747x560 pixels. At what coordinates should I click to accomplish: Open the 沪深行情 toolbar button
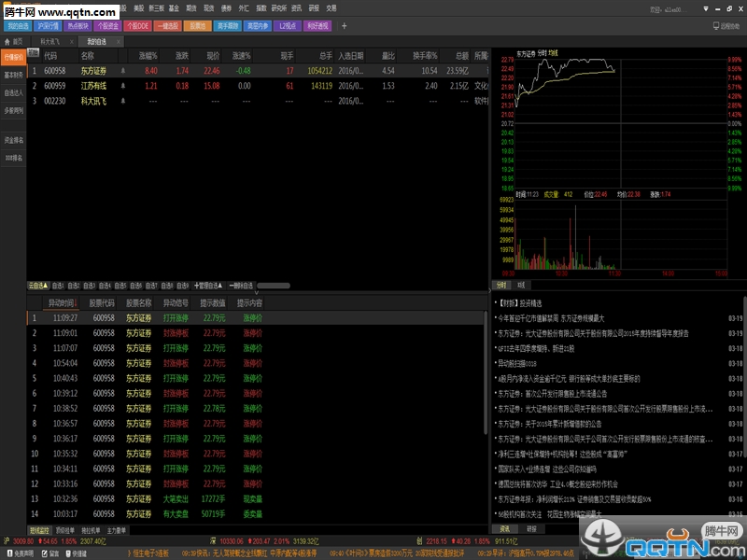(x=49, y=26)
